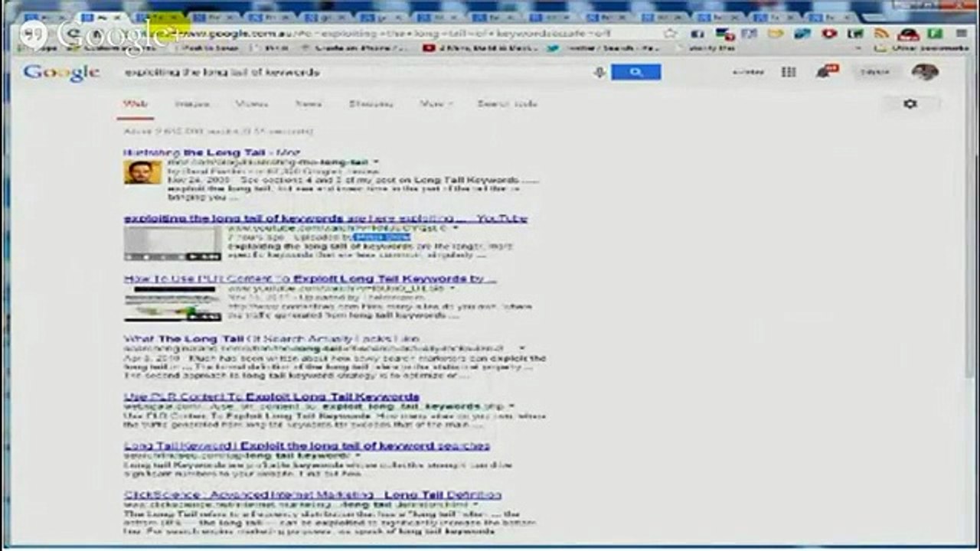Open the search settings gear
The image size is (980, 551).
click(x=910, y=103)
